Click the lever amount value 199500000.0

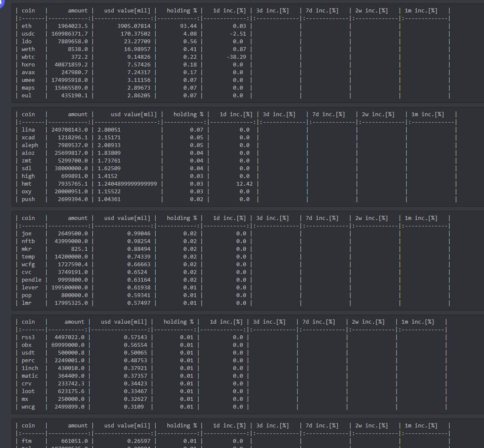(x=69, y=288)
